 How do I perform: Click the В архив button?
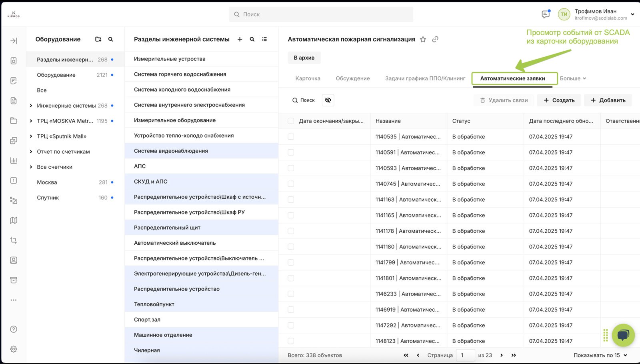[304, 58]
